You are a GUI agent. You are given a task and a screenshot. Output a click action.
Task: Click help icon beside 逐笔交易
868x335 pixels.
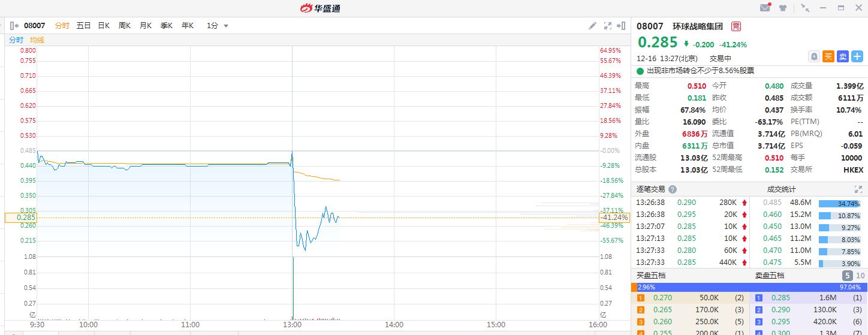(673, 189)
